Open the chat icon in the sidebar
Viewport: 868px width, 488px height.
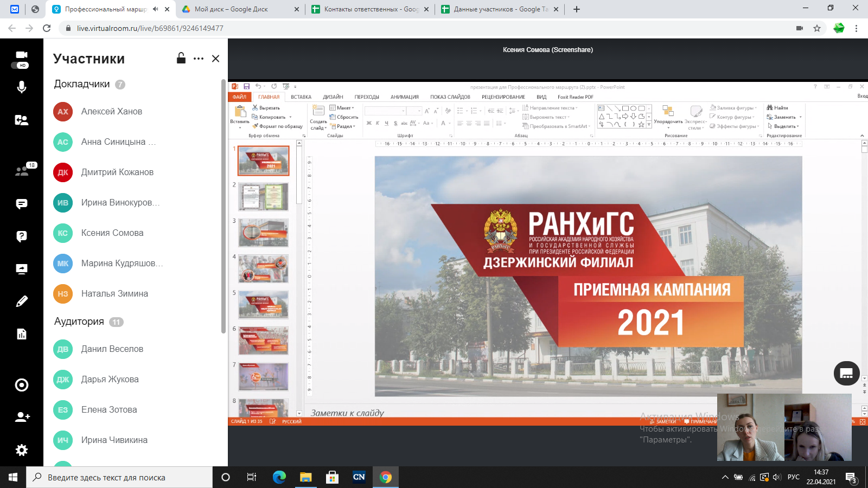[22, 204]
